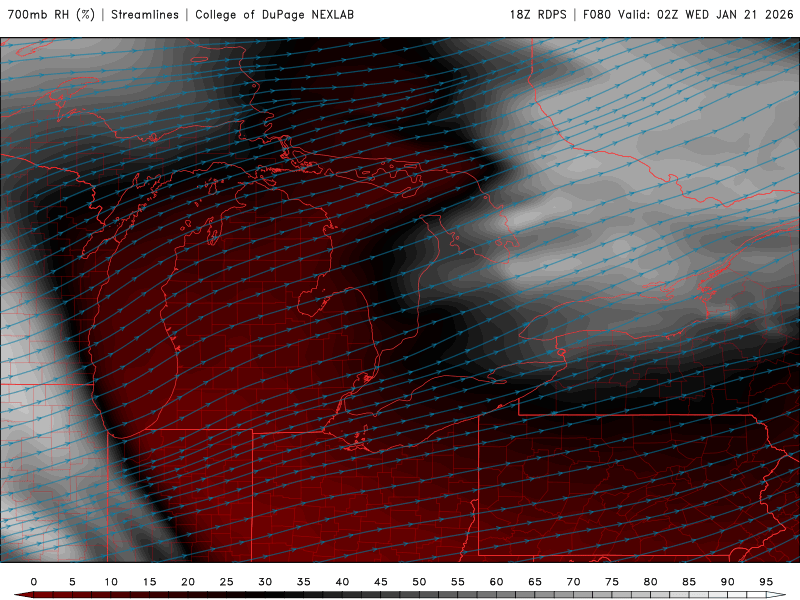
Task: Select the '80' label on the color scale
Action: [x=651, y=582]
